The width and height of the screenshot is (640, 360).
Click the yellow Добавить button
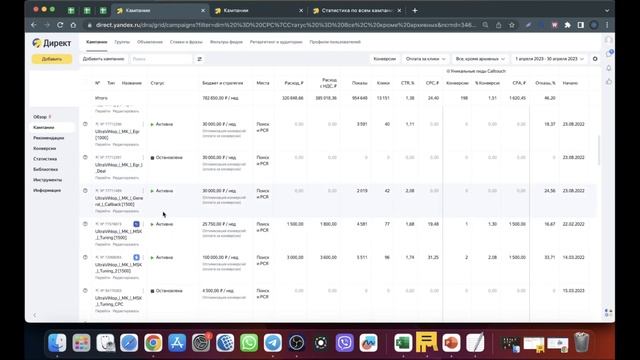[x=52, y=59]
